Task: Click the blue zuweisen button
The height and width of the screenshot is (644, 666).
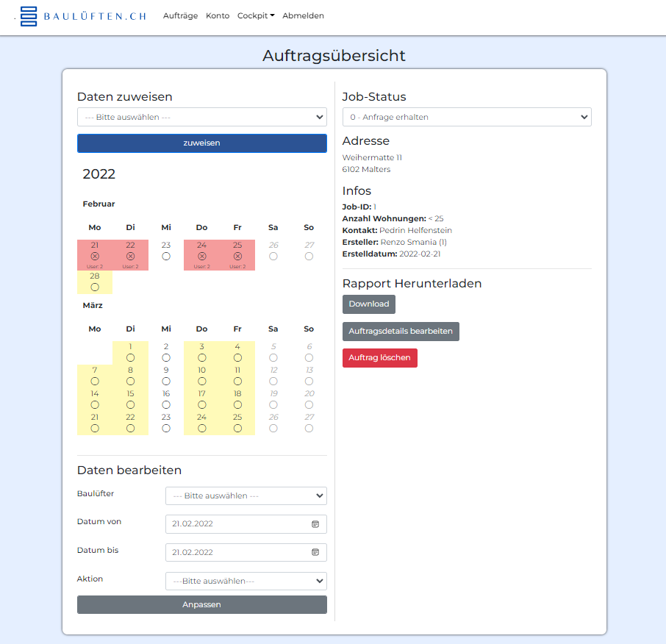Action: coord(201,143)
